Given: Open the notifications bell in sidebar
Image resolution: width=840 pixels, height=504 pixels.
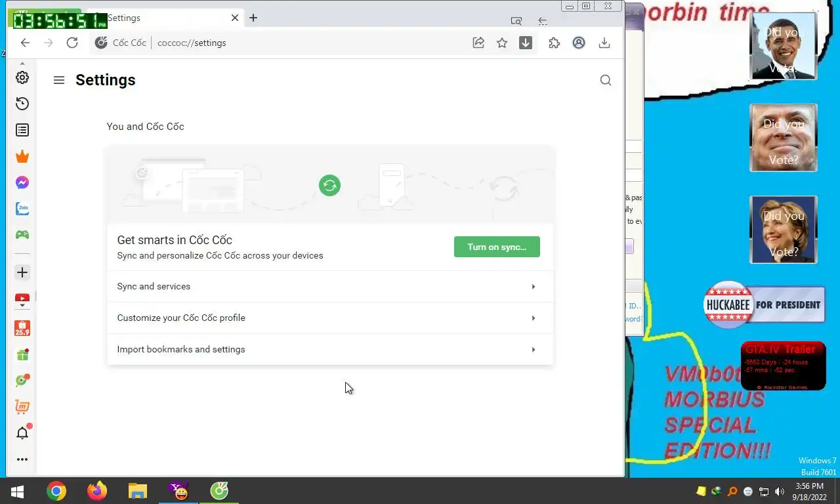Looking at the screenshot, I should (22, 433).
